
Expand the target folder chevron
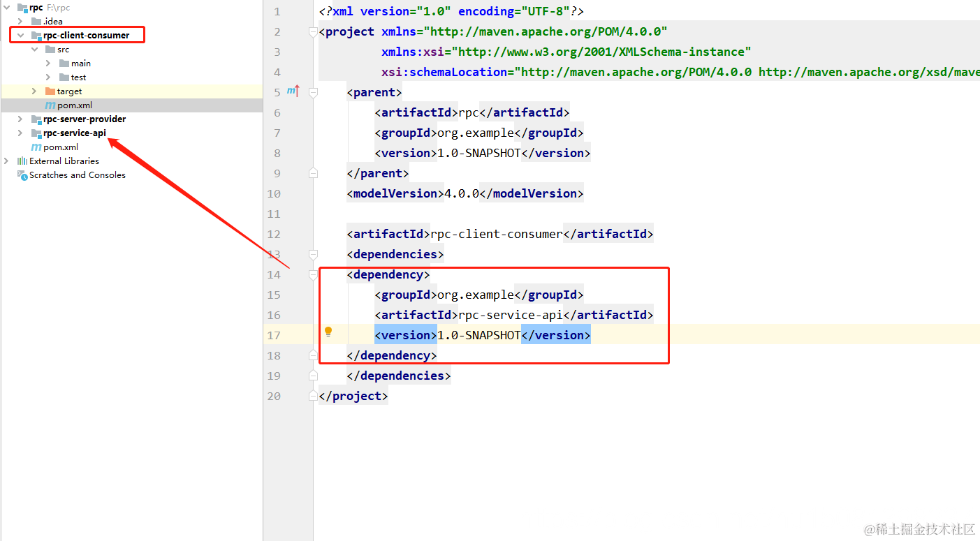(34, 91)
